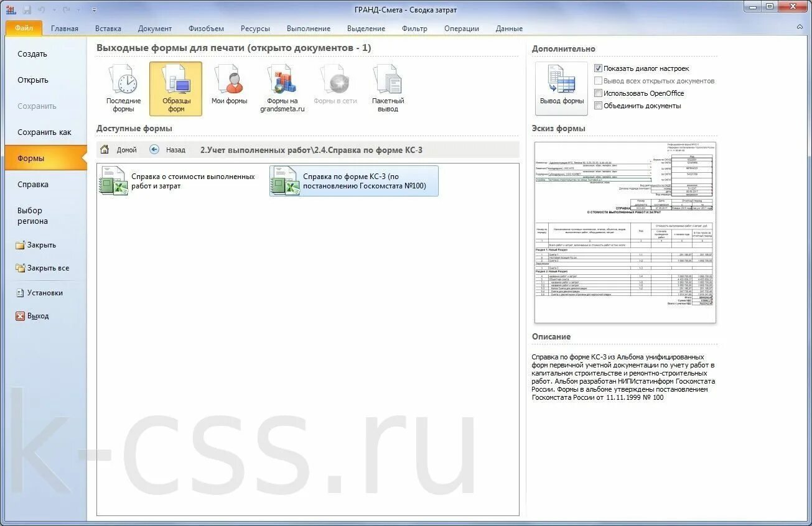Open the Файл tab

(24, 29)
